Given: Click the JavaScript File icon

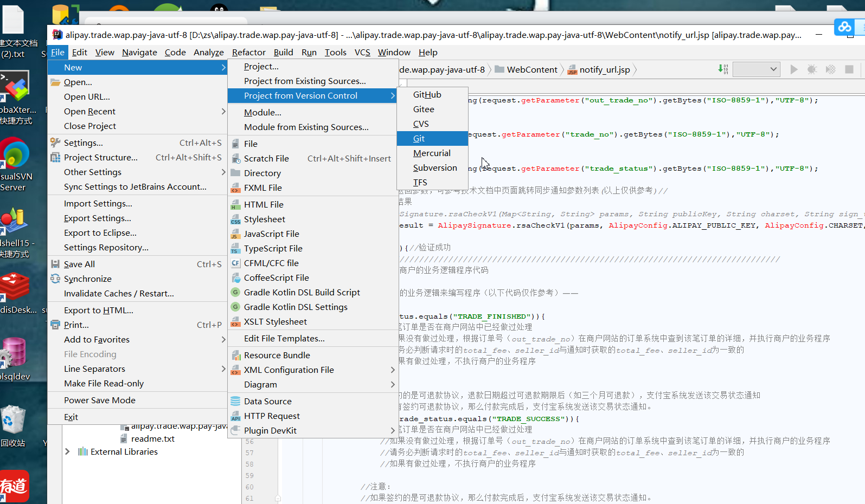Looking at the screenshot, I should point(235,234).
